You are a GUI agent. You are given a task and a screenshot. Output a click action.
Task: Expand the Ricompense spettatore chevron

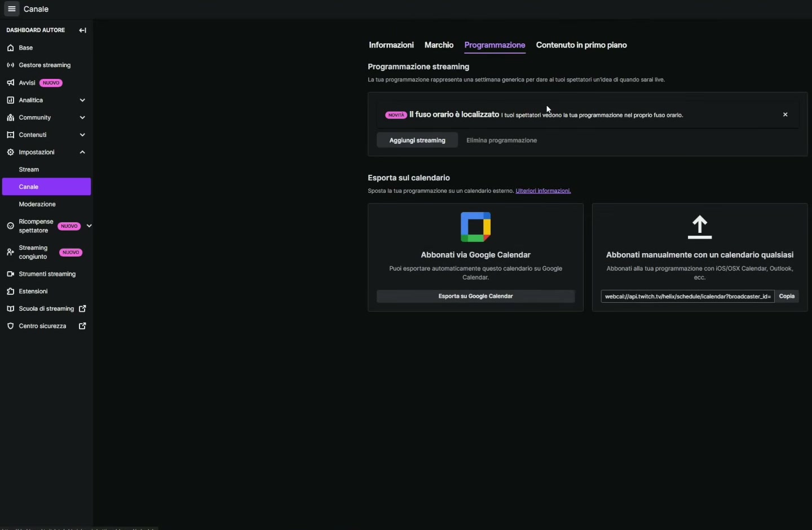(89, 226)
